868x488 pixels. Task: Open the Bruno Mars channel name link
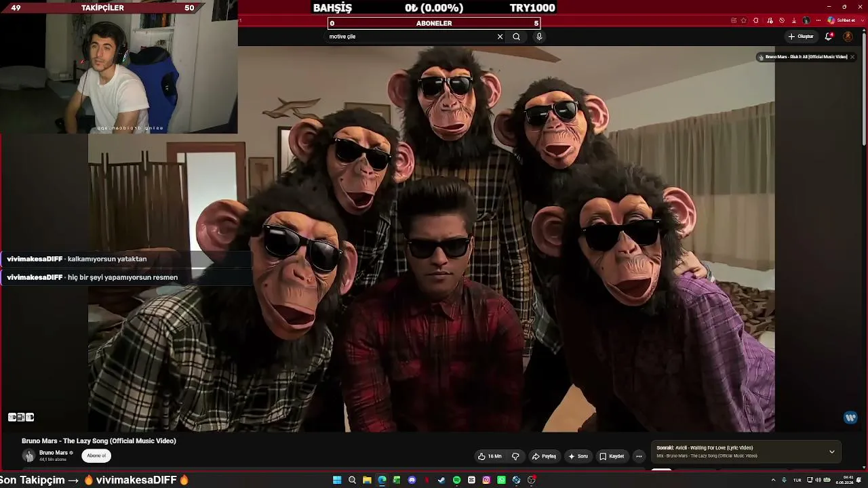click(x=54, y=453)
